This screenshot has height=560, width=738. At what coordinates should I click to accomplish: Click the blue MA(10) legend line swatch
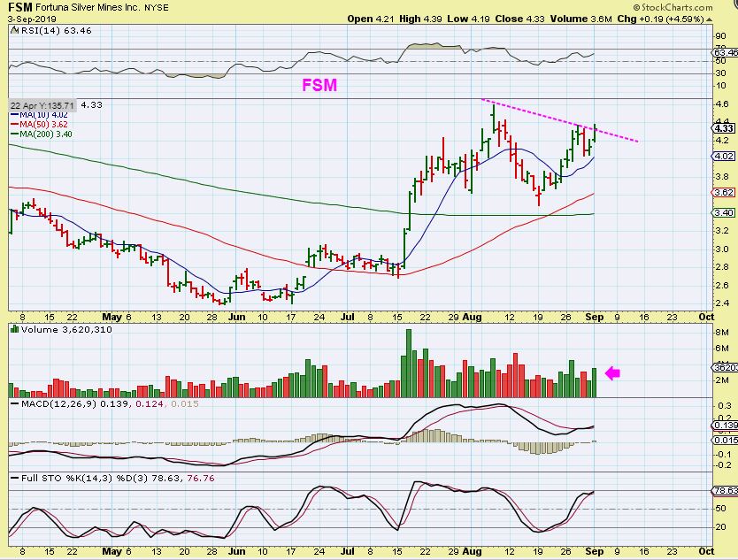pos(14,115)
